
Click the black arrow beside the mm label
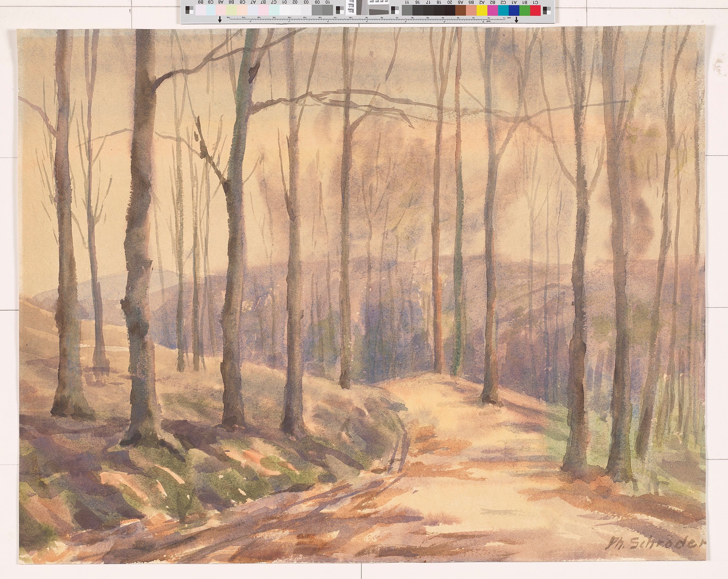coord(517,19)
